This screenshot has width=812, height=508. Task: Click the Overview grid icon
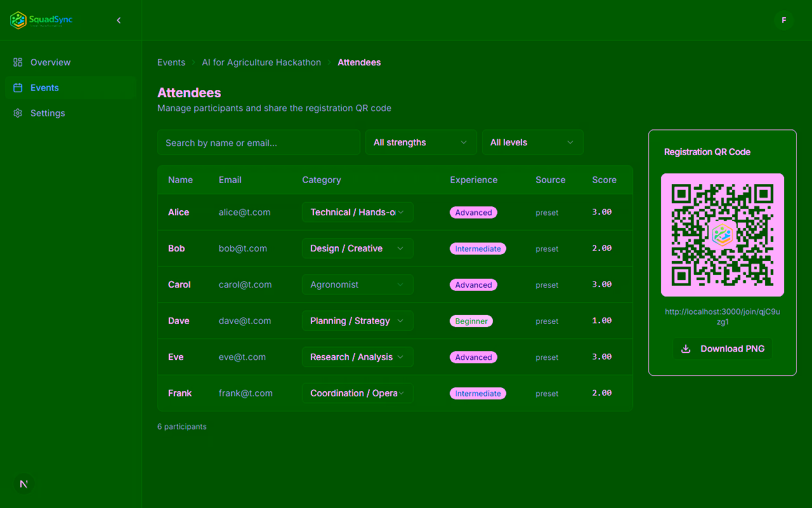click(x=18, y=62)
